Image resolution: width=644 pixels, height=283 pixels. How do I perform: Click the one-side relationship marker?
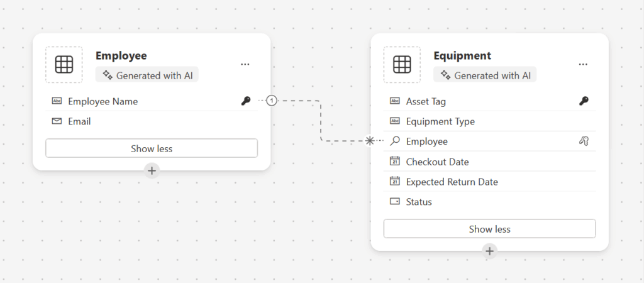272,100
